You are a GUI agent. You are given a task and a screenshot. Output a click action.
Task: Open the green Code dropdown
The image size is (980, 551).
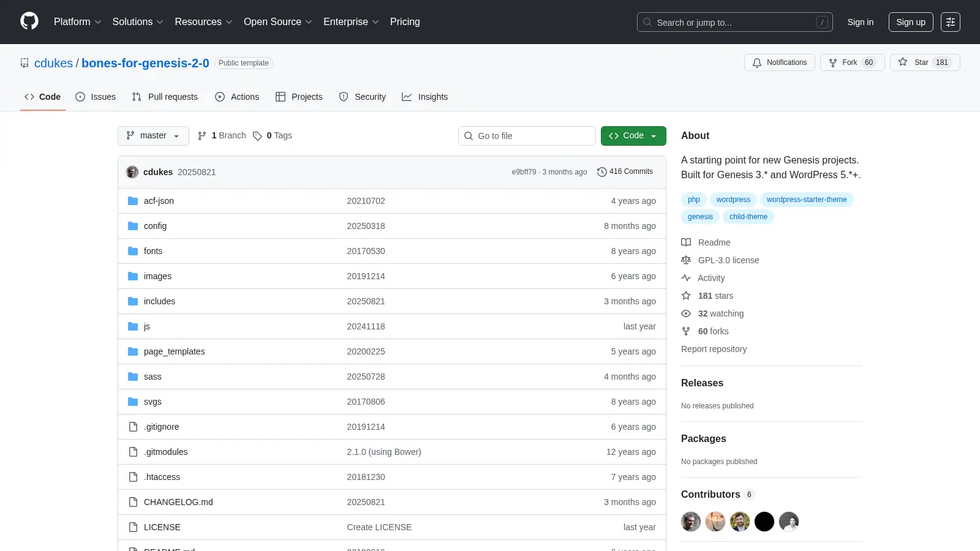point(633,136)
